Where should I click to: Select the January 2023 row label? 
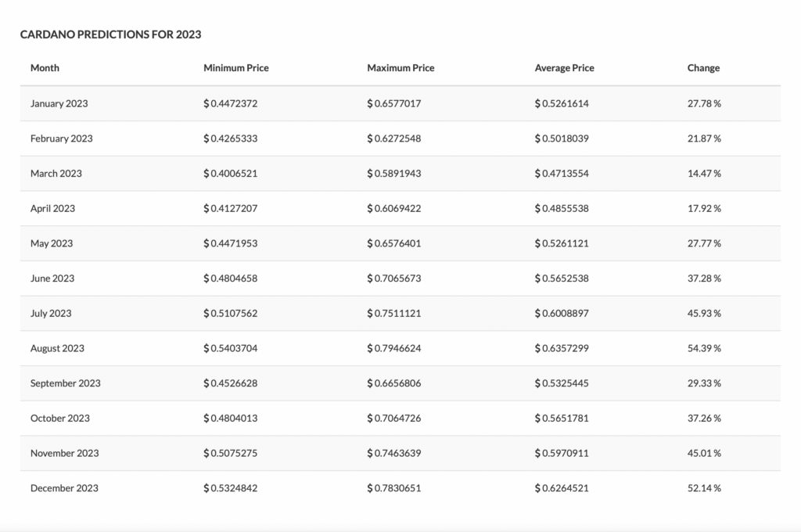click(x=59, y=103)
